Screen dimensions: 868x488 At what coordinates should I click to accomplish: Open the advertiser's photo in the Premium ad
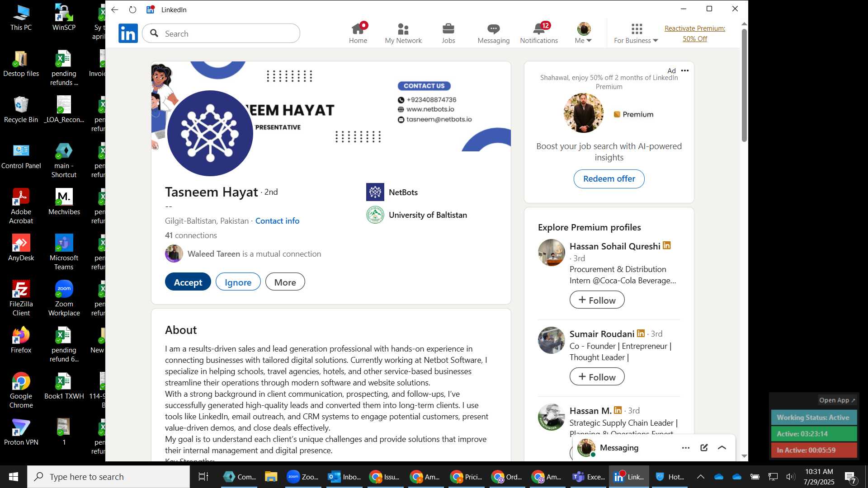tap(583, 113)
